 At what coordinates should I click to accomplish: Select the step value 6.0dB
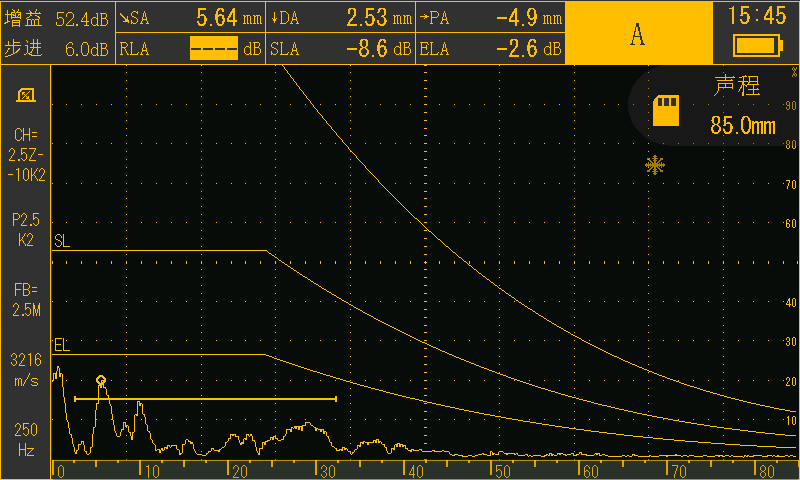(87, 49)
